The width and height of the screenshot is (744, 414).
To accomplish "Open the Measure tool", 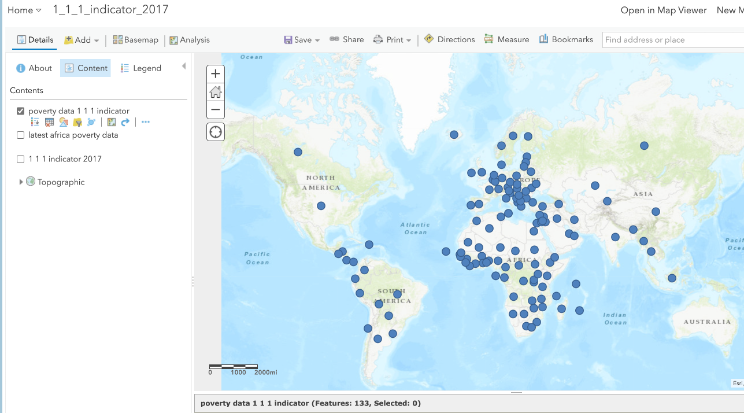I will coord(506,39).
